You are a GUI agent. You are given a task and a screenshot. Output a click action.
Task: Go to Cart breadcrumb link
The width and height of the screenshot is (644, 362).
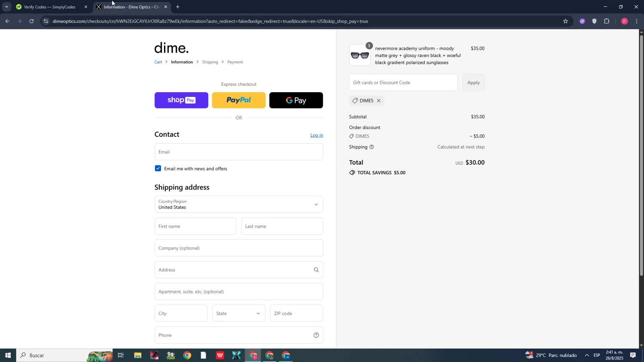pyautogui.click(x=158, y=62)
